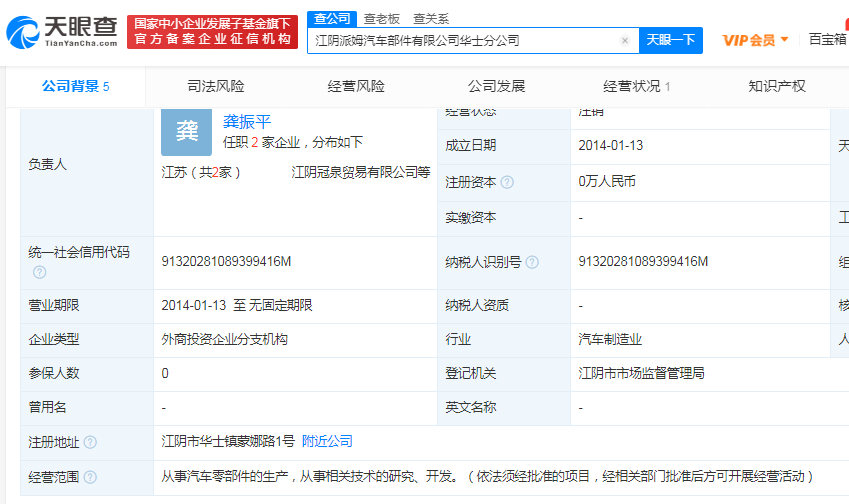
Task: Open the help icon next to 经营范围
Action: 90,477
